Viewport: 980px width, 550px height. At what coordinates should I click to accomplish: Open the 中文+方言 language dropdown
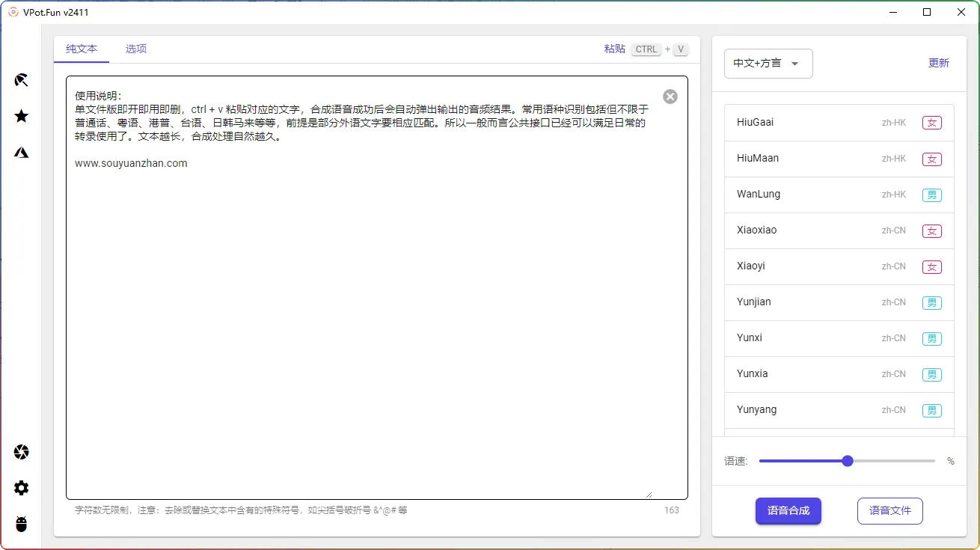coord(768,64)
